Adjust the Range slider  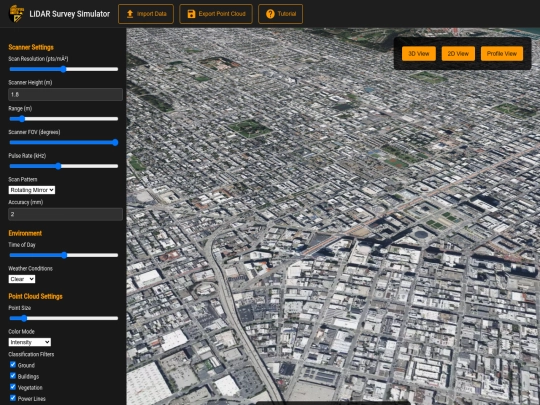tap(64, 119)
